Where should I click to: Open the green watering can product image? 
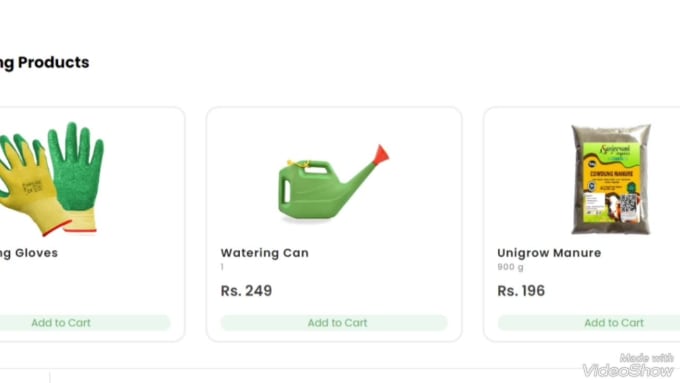[x=333, y=183]
